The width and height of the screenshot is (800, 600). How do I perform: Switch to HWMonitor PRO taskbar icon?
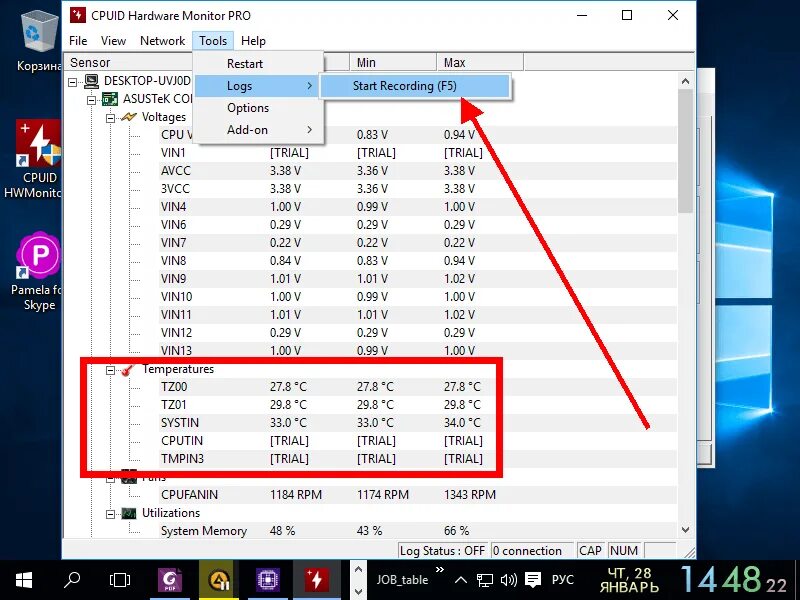tap(316, 580)
